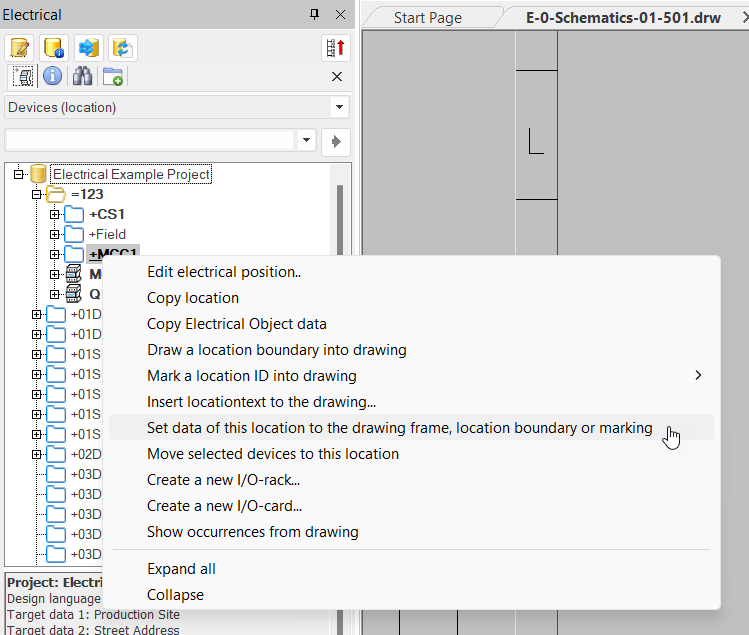This screenshot has height=635, width=749.
Task: Click the L symbol in the drawing
Action: (536, 141)
